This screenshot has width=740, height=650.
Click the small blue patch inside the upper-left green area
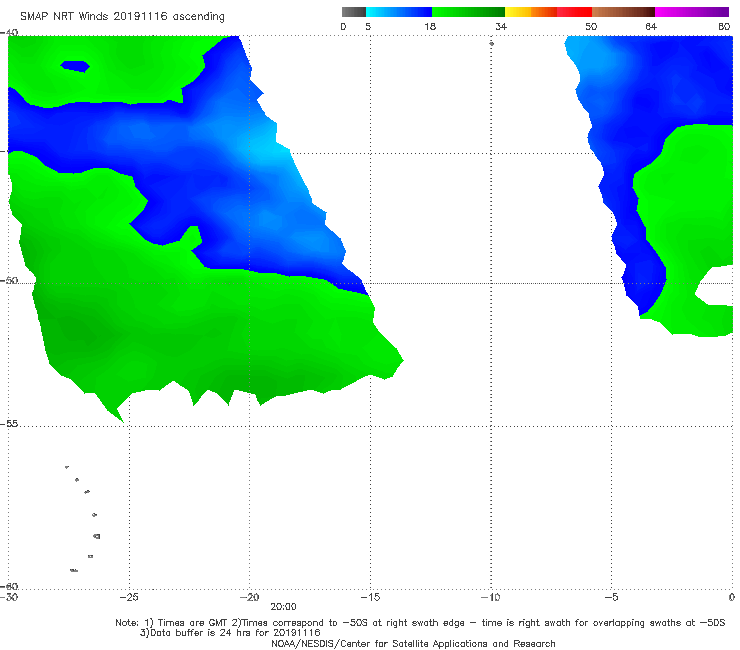pos(75,66)
